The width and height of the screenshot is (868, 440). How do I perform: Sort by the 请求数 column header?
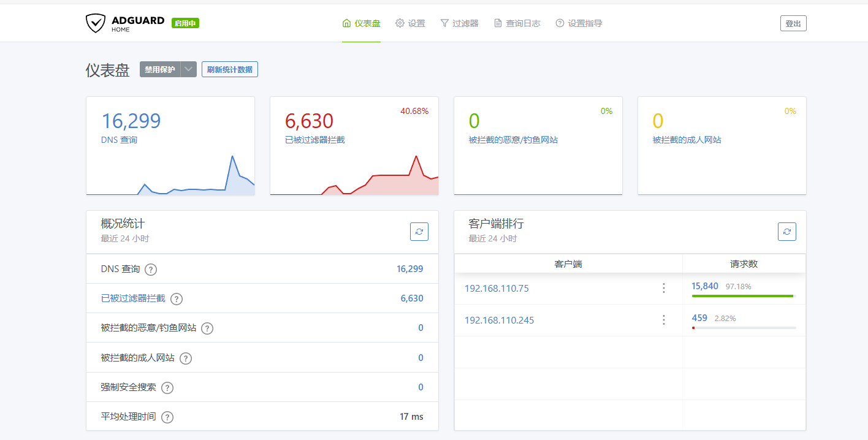744,264
